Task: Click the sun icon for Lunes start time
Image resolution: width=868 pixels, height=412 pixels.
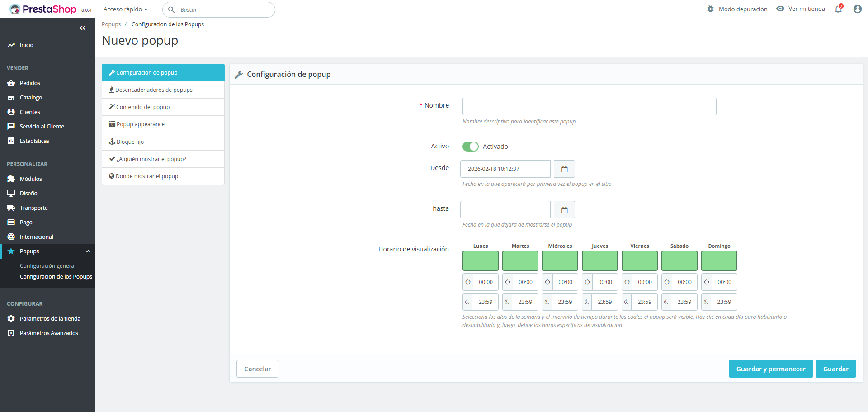Action: pos(468,282)
